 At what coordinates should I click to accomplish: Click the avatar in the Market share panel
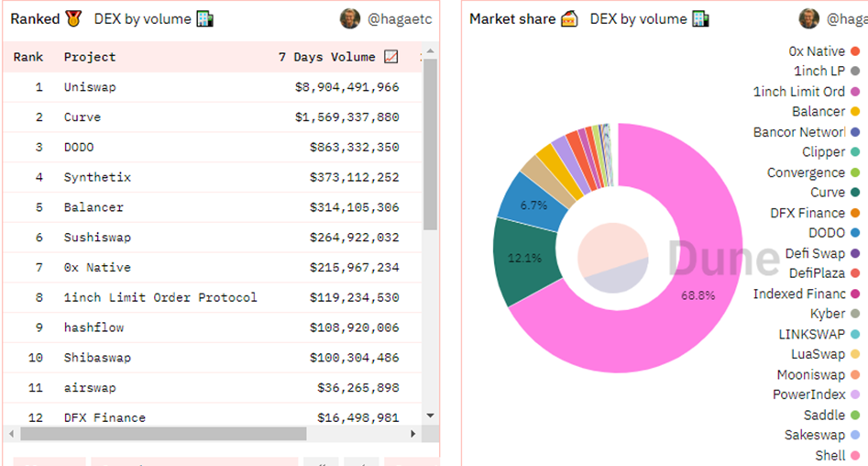coord(808,19)
